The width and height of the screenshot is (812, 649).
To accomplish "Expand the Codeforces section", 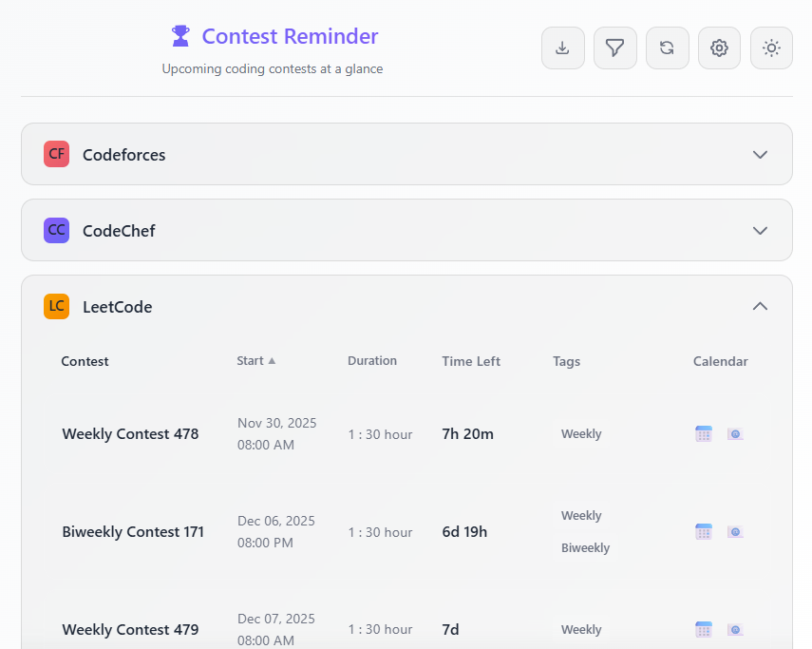I will [760, 153].
